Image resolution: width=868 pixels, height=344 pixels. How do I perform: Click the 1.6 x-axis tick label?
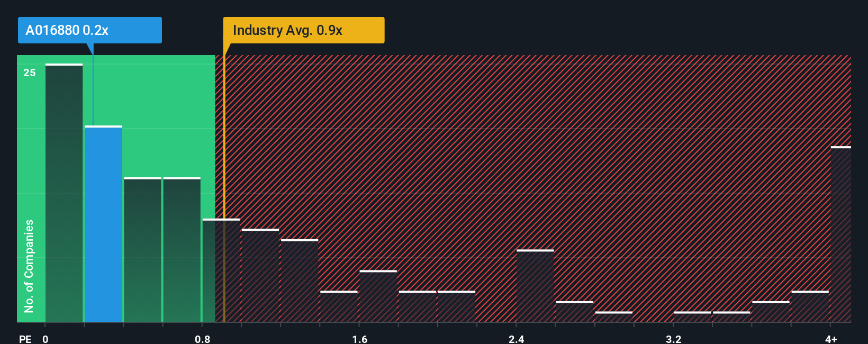click(360, 339)
